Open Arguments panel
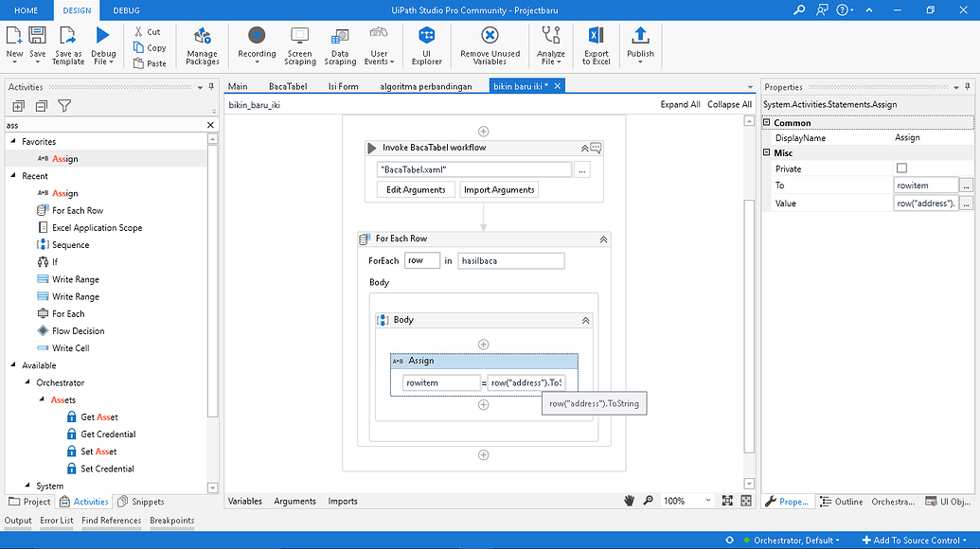This screenshot has width=980, height=549. [295, 501]
